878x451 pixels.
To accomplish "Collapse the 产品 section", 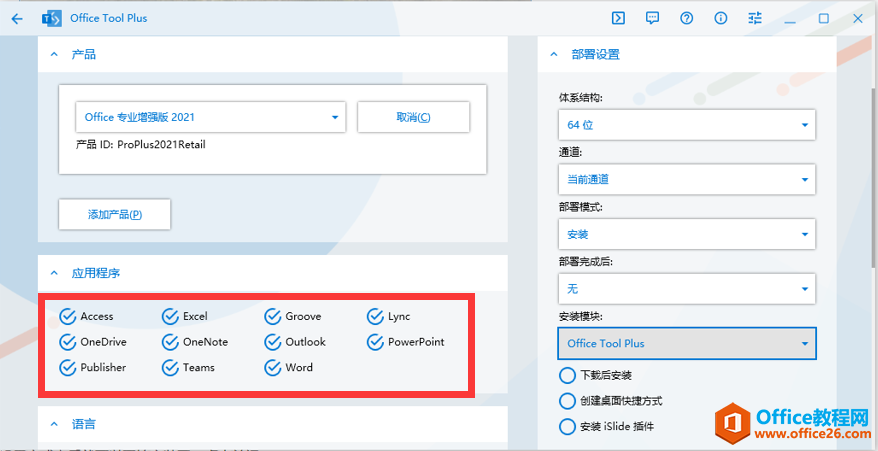I will tap(54, 55).
